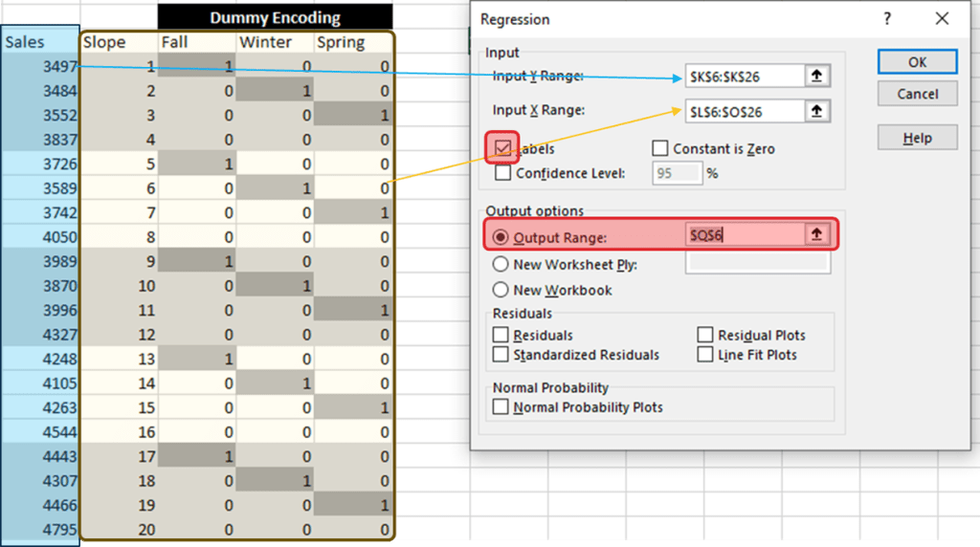Click the Help button in dialog
The width and height of the screenshot is (980, 547).
tap(917, 138)
